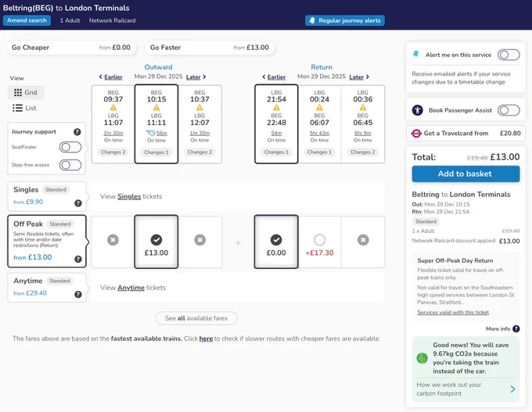Open Services valid with this ticket link
Screen dimensions: 532x412
[453, 312]
